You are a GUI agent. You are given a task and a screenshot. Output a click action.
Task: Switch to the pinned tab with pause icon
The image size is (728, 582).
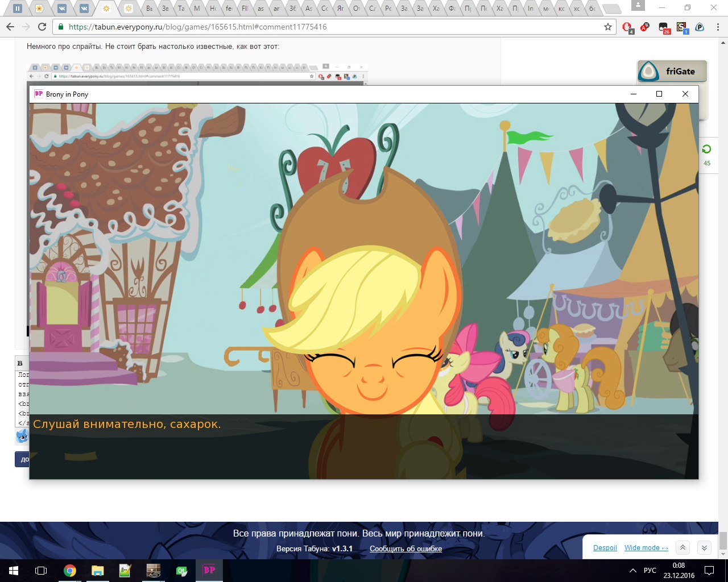(18, 9)
